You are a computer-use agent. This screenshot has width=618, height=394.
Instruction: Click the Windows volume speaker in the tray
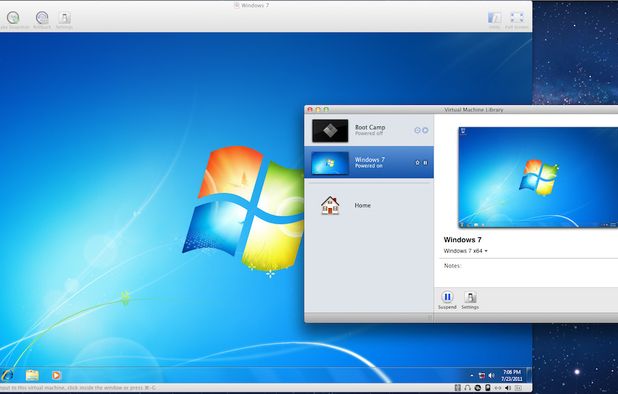pyautogui.click(x=491, y=375)
